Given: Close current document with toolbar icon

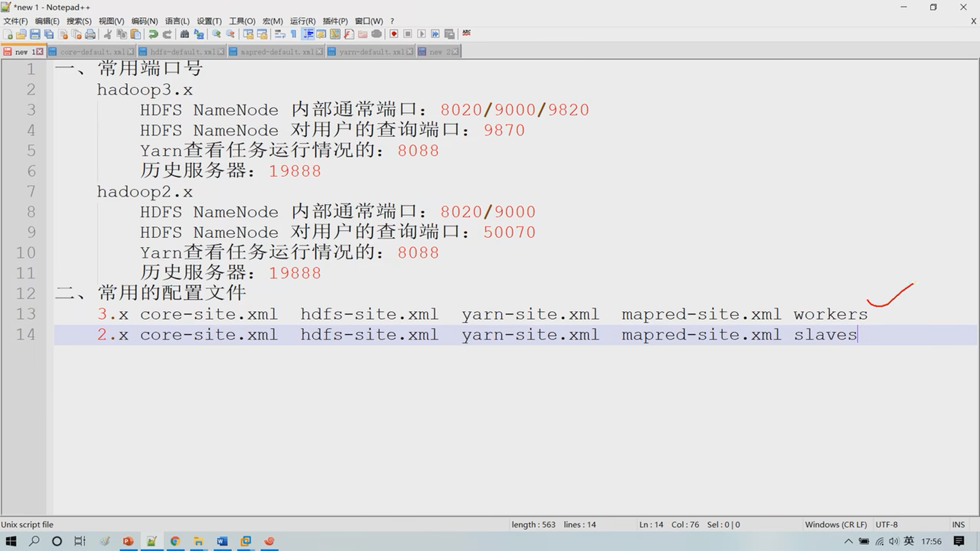Looking at the screenshot, I should click(x=63, y=34).
